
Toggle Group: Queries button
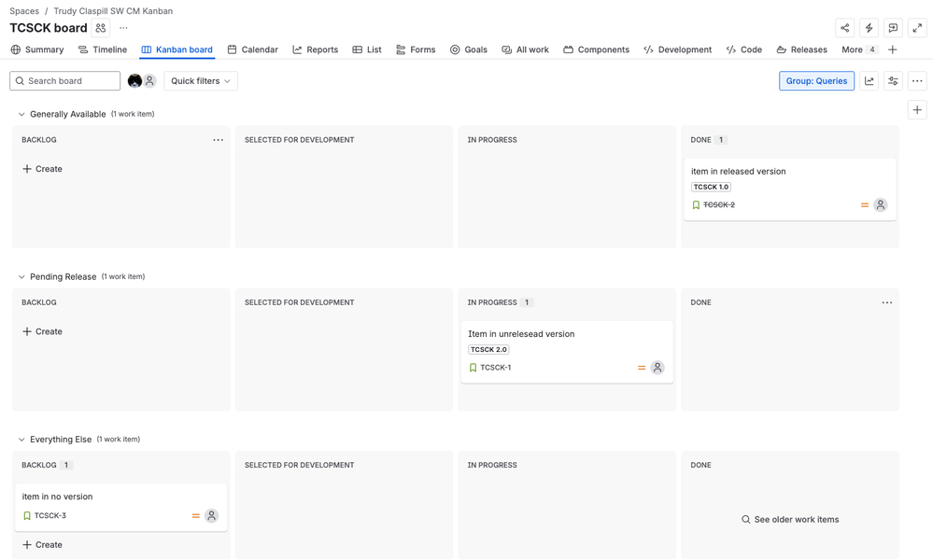[x=816, y=81]
